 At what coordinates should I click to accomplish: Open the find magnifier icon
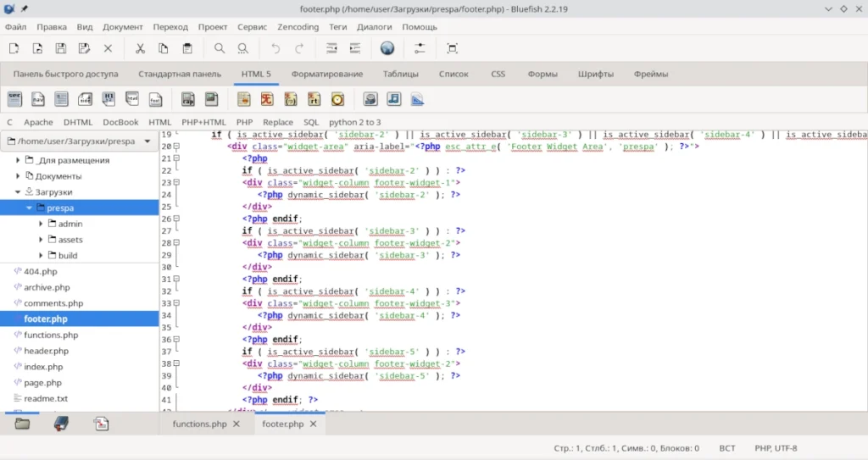pos(220,49)
